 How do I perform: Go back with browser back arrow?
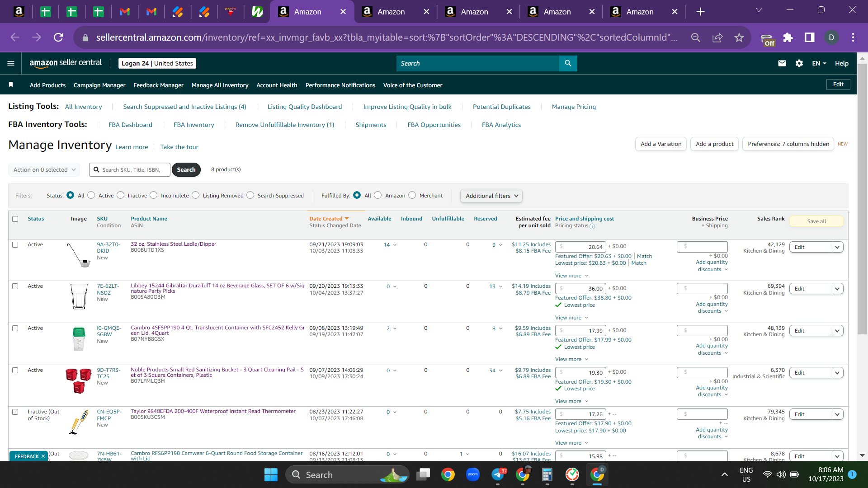pos(15,38)
